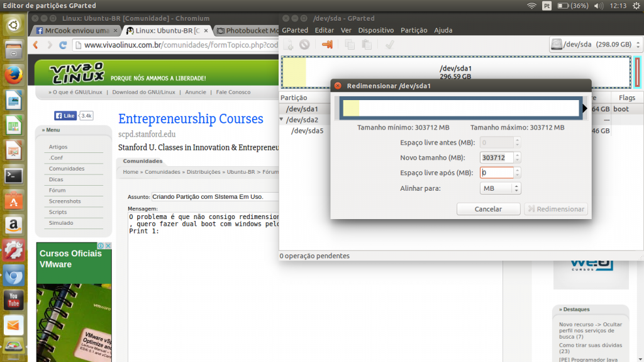Image resolution: width=644 pixels, height=362 pixels.
Task: Click the right arrow handle of resize bar
Action: pyautogui.click(x=585, y=108)
